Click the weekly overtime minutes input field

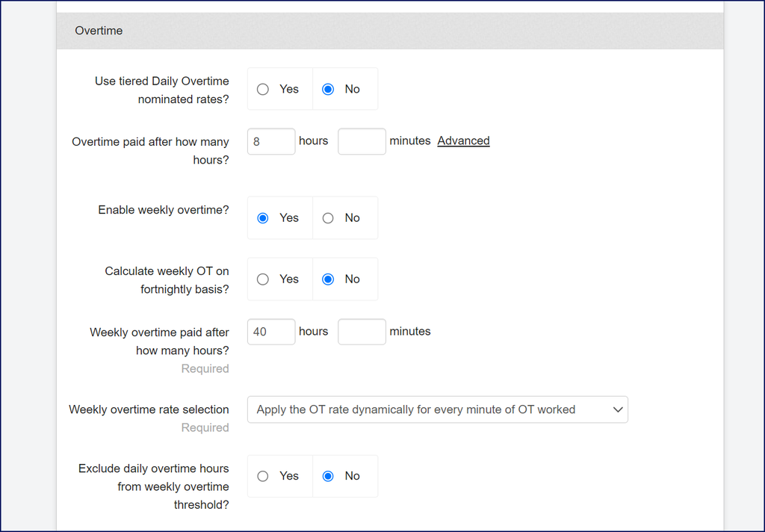coord(362,332)
